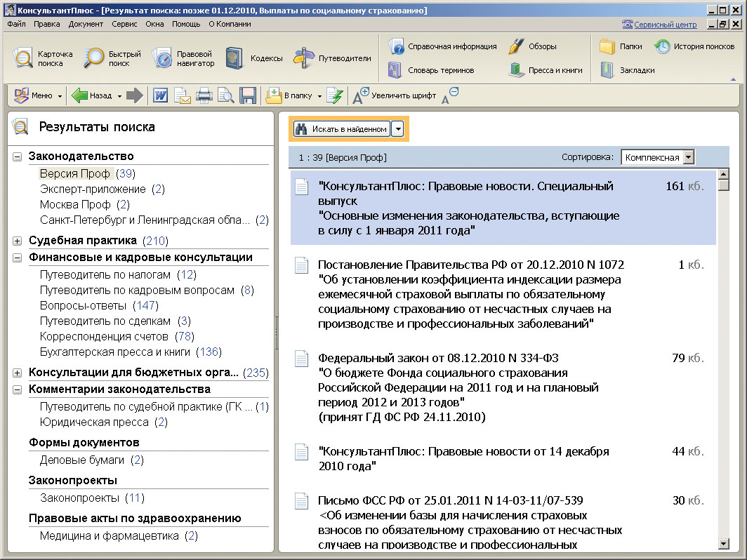Open print preview icon

pyautogui.click(x=226, y=95)
